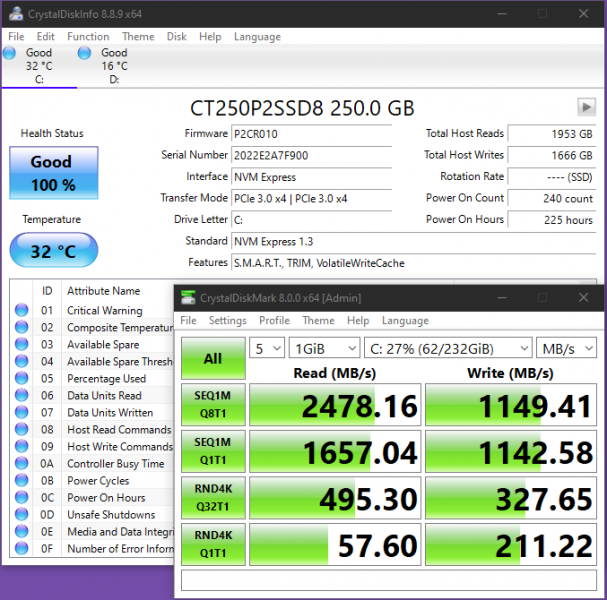607x600 pixels.
Task: Open the MB/s unit dropdown
Action: coord(566,348)
